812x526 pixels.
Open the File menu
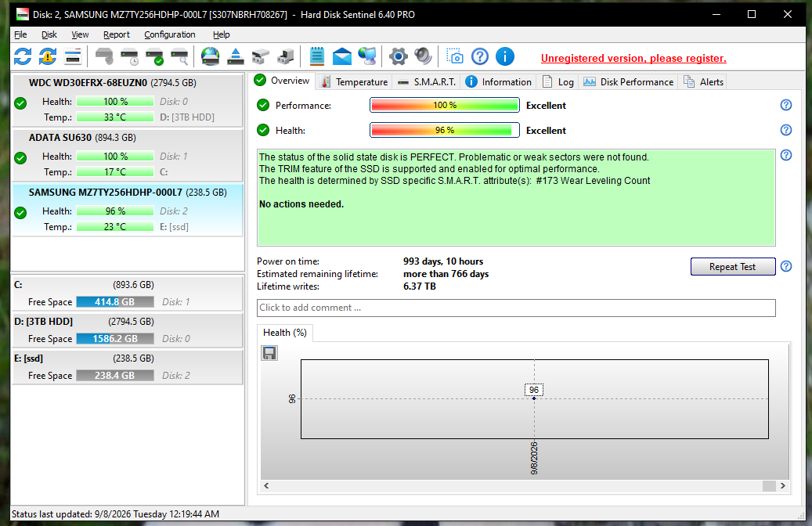(x=20, y=34)
